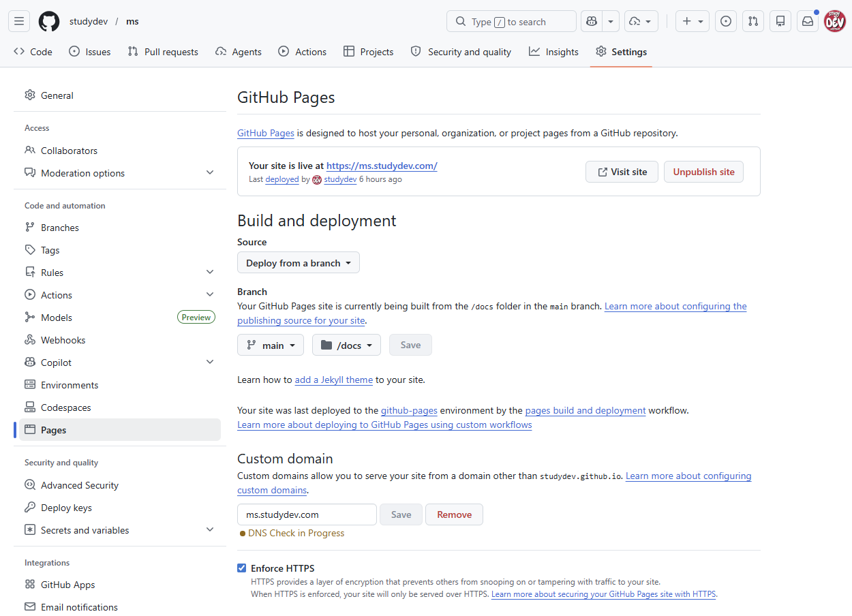The height and width of the screenshot is (616, 852).
Task: Switch to the Projects tab
Action: [369, 52]
